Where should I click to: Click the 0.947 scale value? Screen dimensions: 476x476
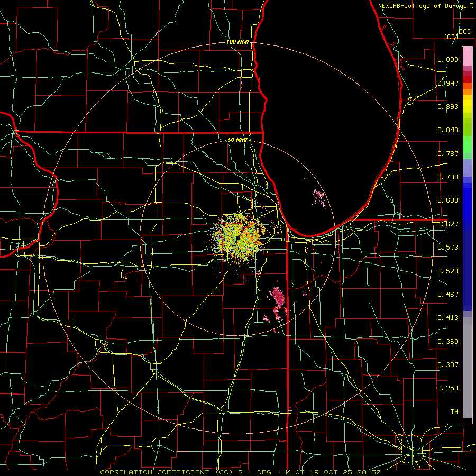(448, 83)
